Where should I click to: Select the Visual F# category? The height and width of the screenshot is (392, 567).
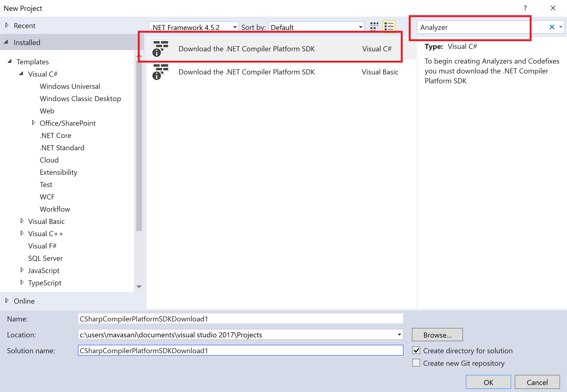click(x=42, y=246)
